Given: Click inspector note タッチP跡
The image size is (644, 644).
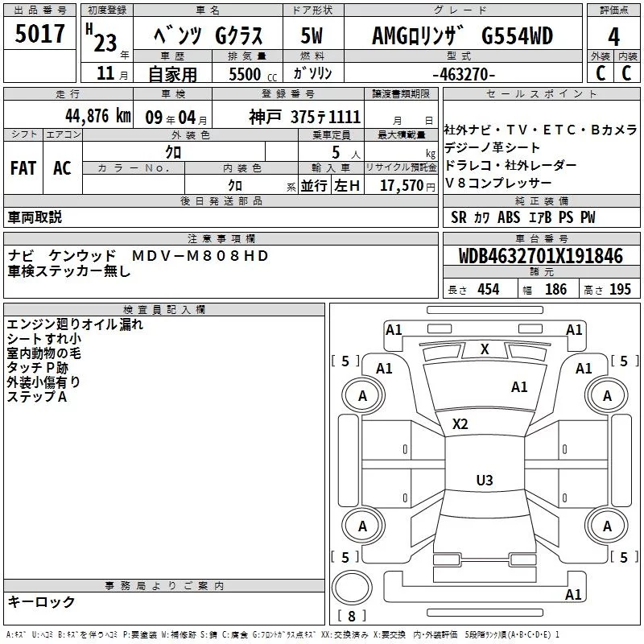Looking at the screenshot, I should (x=37, y=368).
